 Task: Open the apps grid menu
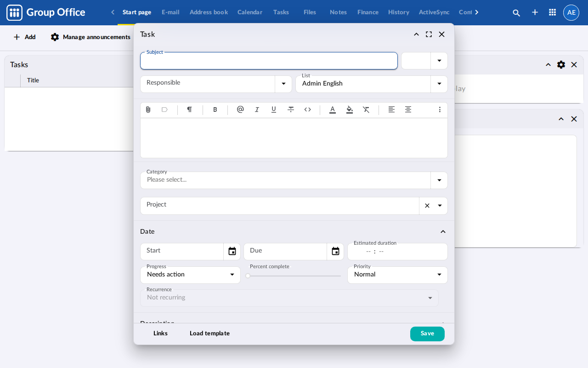553,12
